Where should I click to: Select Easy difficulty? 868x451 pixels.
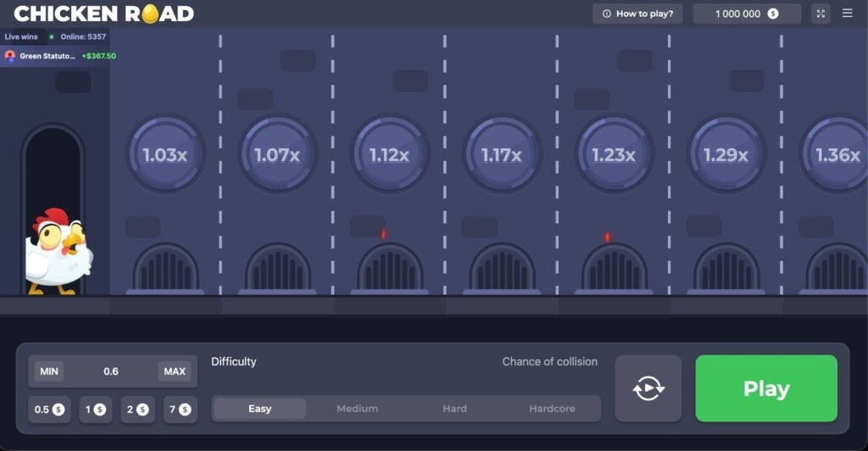pyautogui.click(x=259, y=409)
